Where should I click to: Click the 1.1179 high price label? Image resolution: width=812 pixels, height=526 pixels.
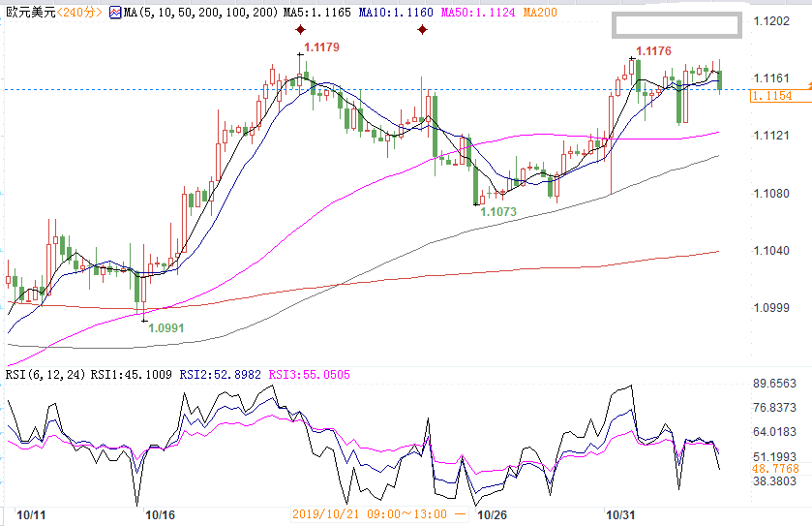321,46
